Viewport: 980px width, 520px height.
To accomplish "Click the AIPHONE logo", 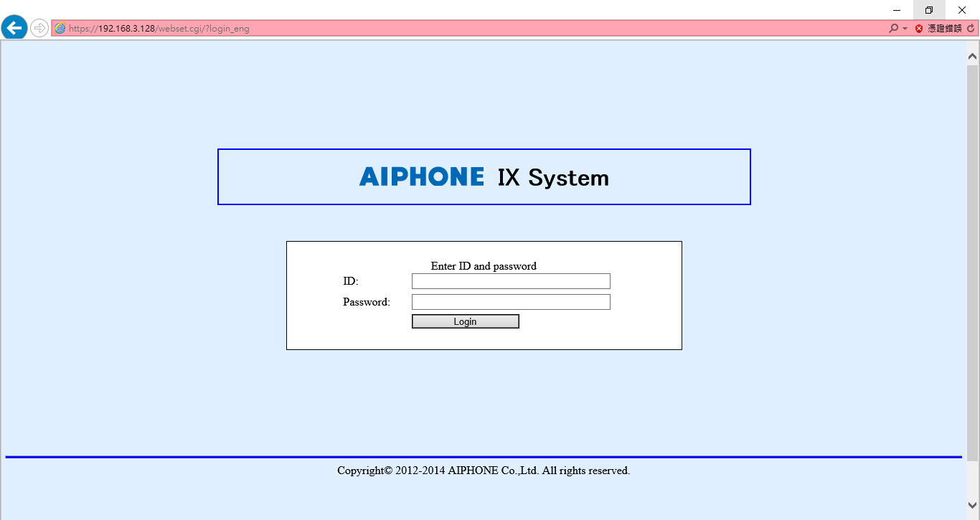I will 422,176.
